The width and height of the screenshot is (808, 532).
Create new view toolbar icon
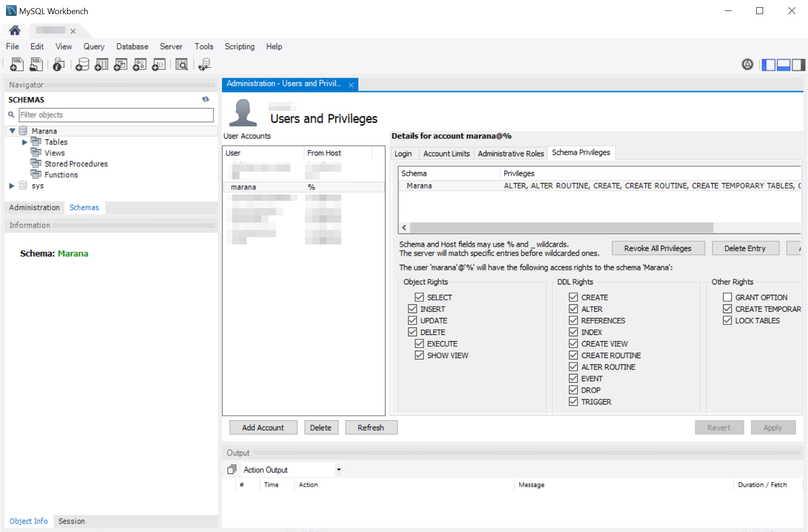tap(120, 65)
